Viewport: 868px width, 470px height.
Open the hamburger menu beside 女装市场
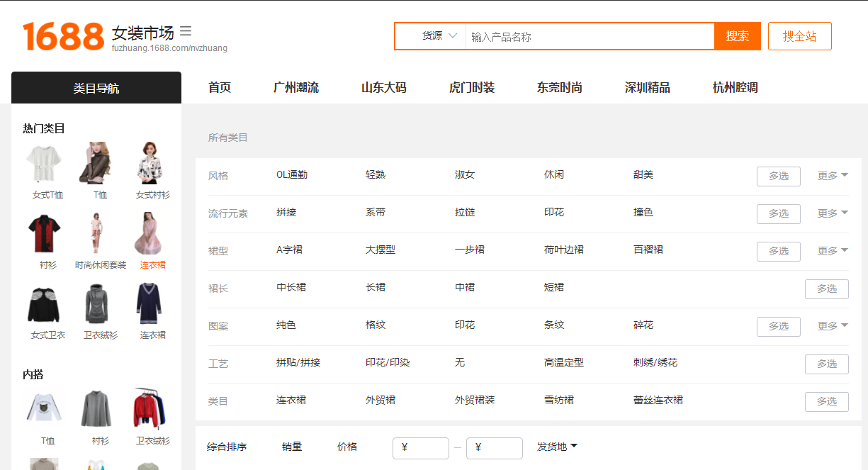point(186,31)
